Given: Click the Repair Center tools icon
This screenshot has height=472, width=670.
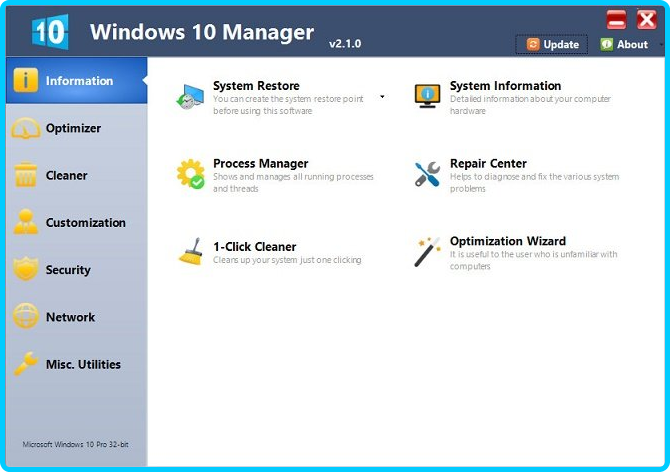Looking at the screenshot, I should pyautogui.click(x=427, y=174).
